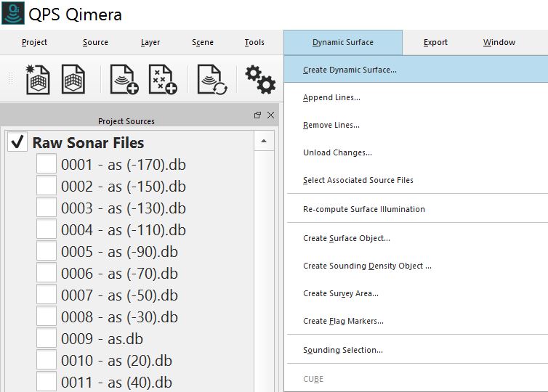Viewport: 548px width, 392px height.
Task: Select Append Lines menu entry
Action: click(x=331, y=97)
